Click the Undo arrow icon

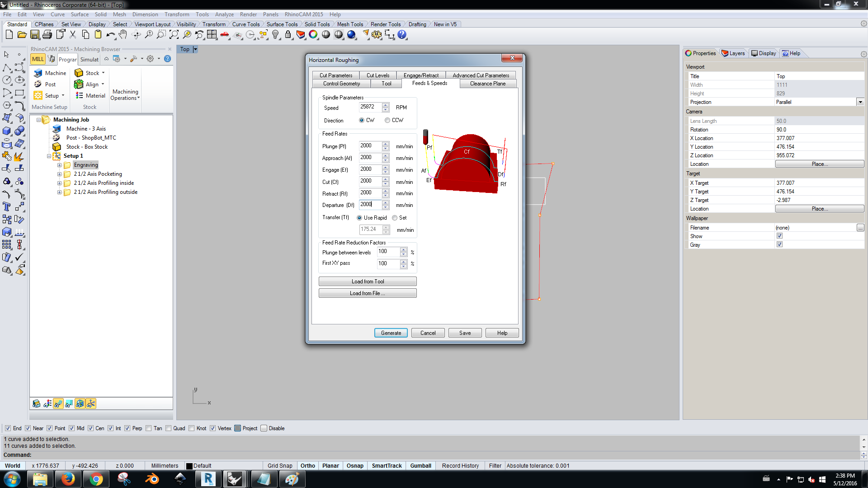click(x=110, y=34)
